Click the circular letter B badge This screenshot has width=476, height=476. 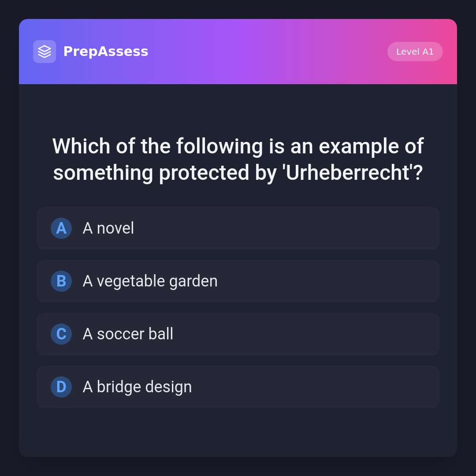click(x=61, y=281)
